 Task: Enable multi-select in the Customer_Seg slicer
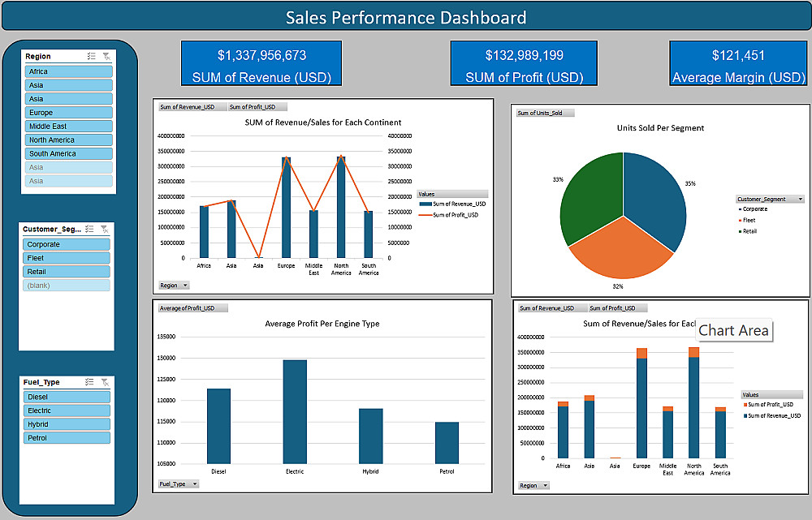click(x=89, y=229)
